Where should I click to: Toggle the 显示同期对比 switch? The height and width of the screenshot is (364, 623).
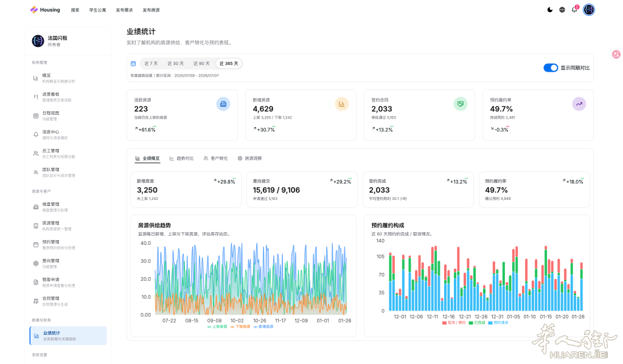[x=551, y=68]
